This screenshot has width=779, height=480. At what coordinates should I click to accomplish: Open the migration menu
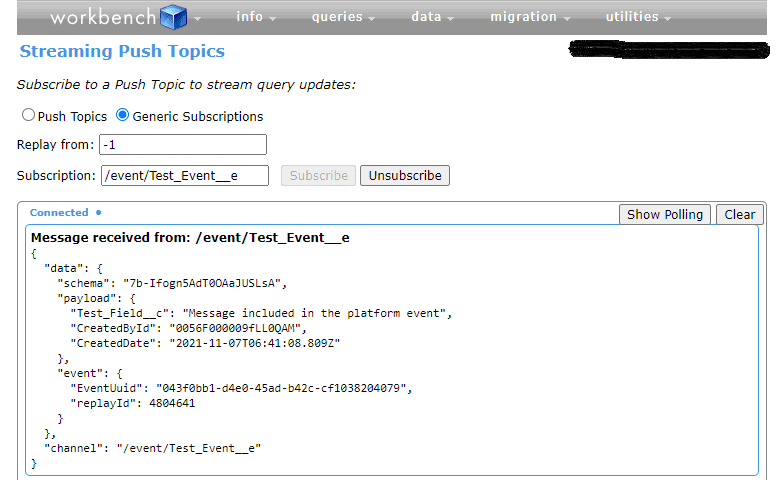[x=530, y=17]
